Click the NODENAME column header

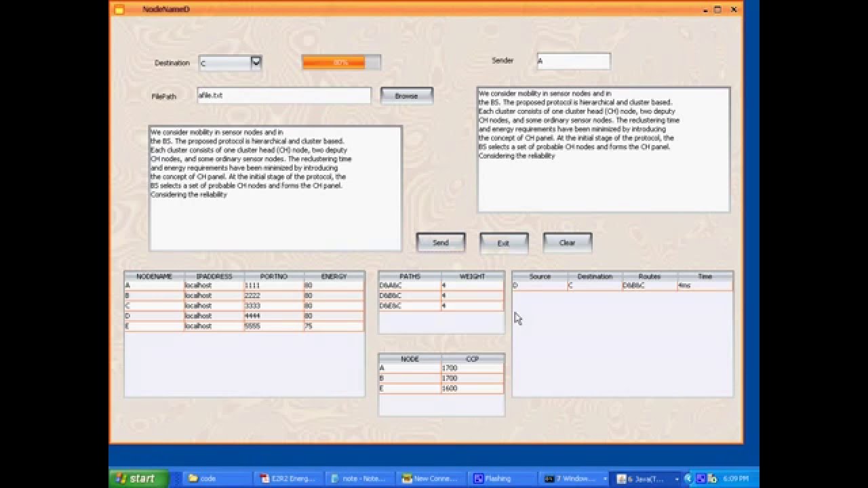154,277
